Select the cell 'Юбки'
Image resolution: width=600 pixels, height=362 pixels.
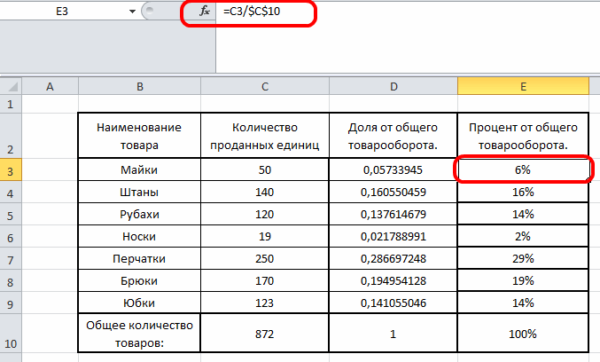click(139, 303)
